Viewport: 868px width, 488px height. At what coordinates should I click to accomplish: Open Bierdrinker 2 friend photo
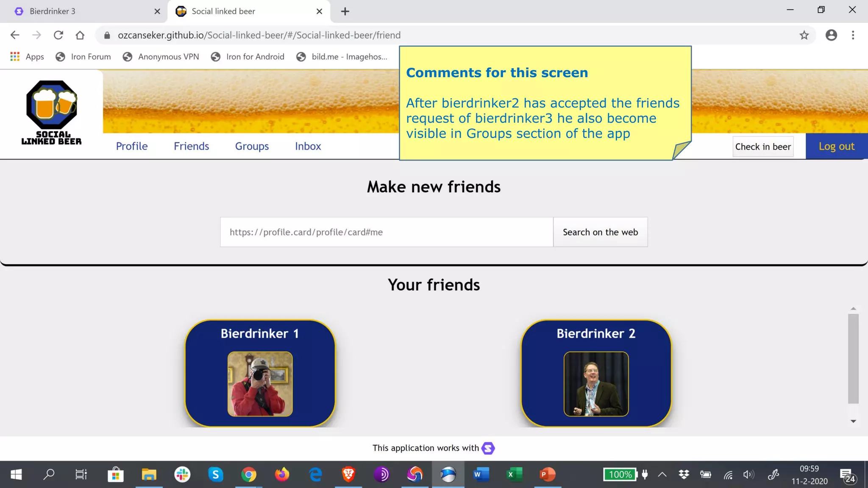click(x=596, y=384)
